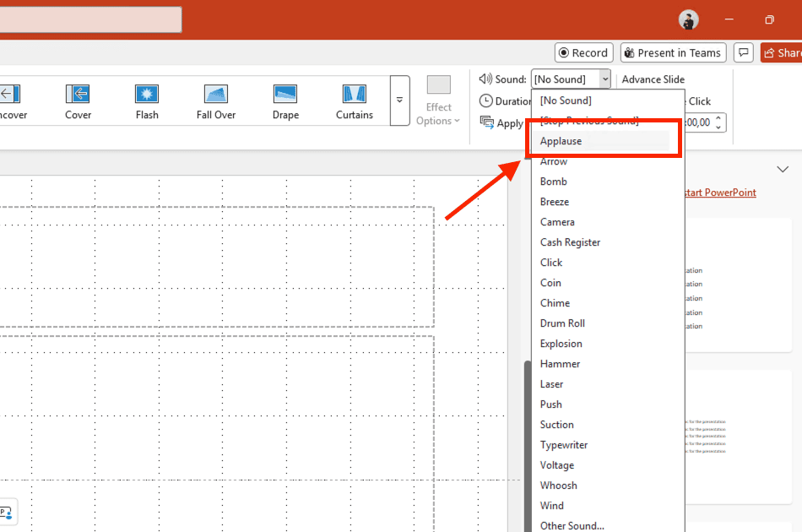
Task: Open the user account avatar
Action: point(688,20)
